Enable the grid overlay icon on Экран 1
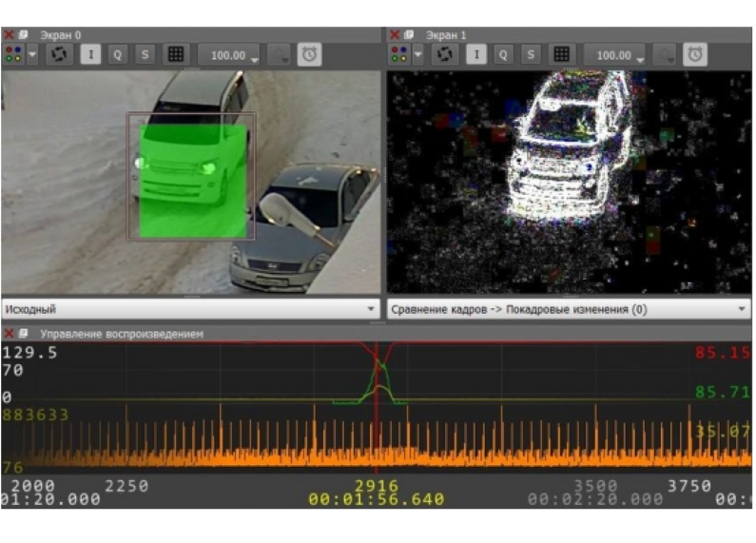756x543 pixels. click(x=561, y=54)
